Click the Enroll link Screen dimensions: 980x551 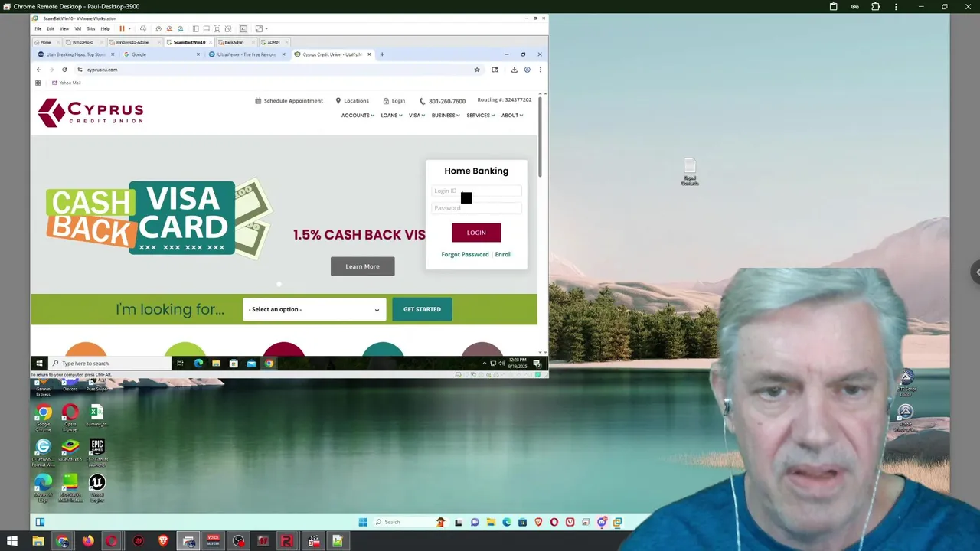pos(503,254)
